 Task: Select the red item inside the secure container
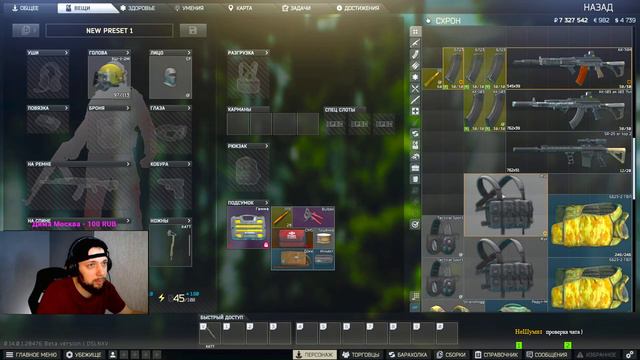(292, 238)
